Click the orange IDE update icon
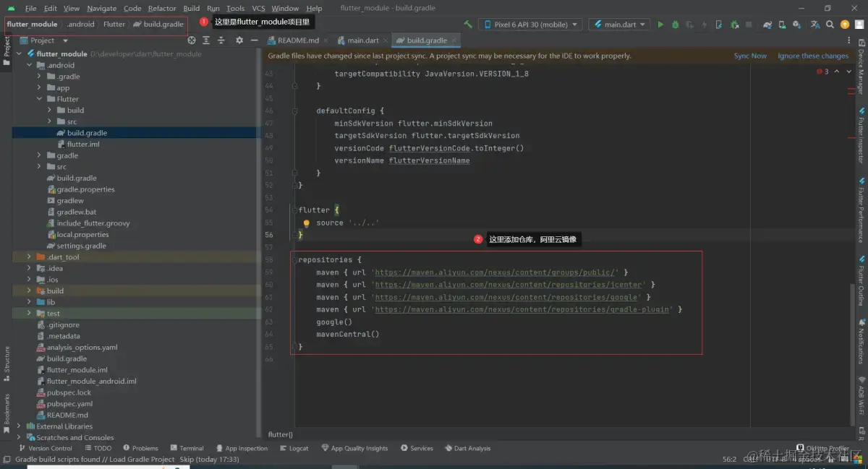Image resolution: width=868 pixels, height=469 pixels. [845, 24]
